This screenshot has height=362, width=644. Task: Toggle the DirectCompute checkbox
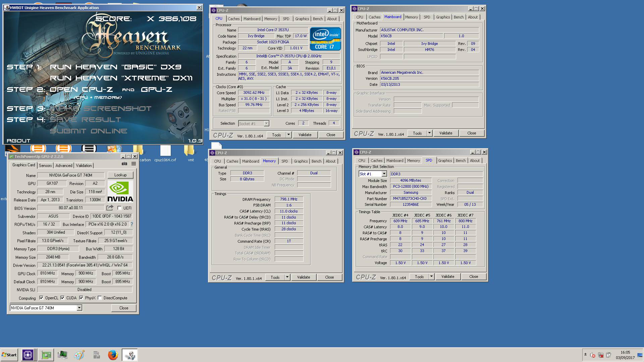coord(100,298)
